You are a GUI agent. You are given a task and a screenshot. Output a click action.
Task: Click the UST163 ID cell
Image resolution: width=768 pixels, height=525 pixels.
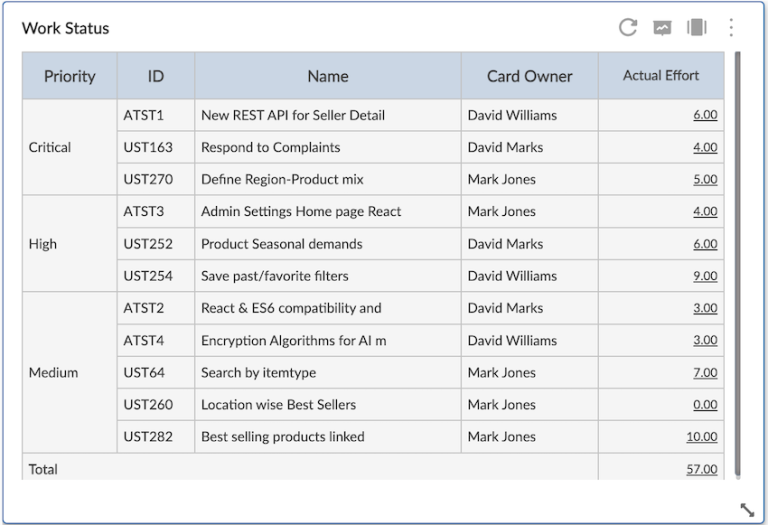(x=156, y=147)
